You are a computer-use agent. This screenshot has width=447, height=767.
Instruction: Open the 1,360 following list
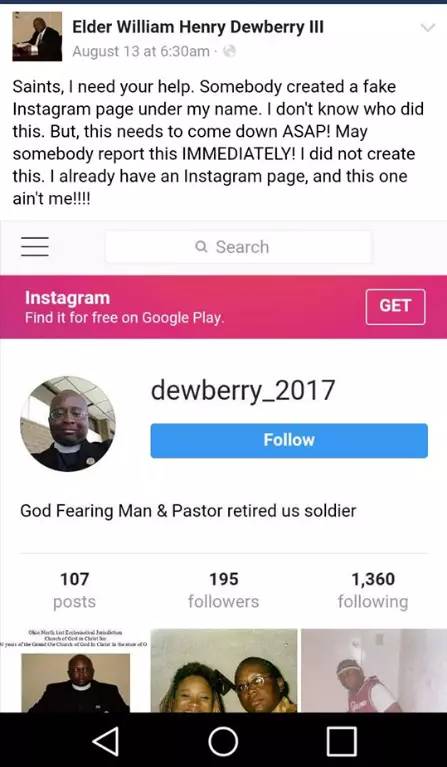[x=373, y=590]
